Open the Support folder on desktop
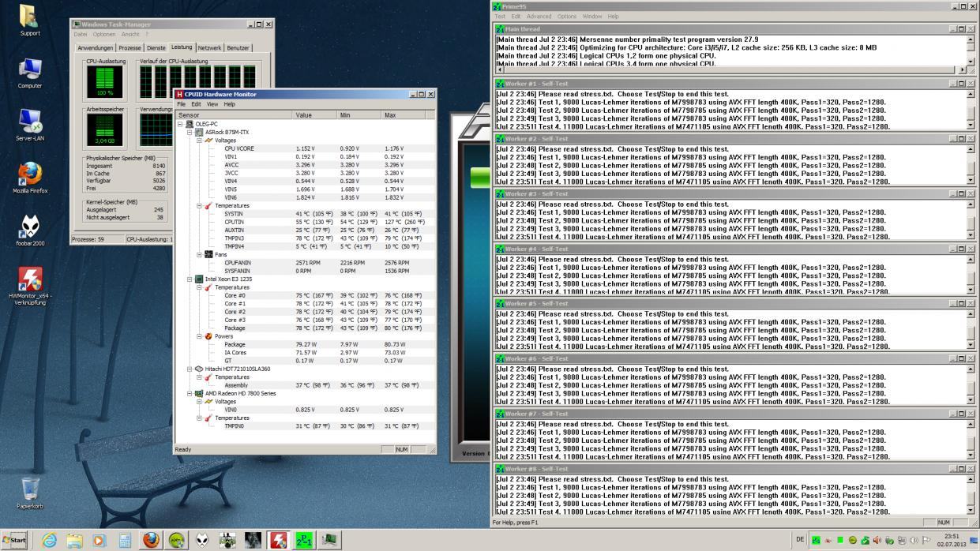The image size is (980, 551). 29,20
